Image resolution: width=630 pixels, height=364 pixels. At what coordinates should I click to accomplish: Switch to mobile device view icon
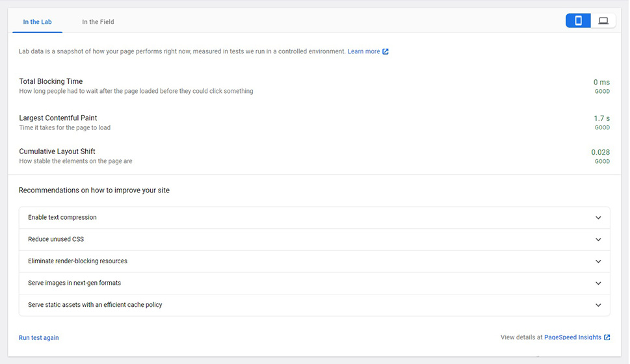click(578, 21)
